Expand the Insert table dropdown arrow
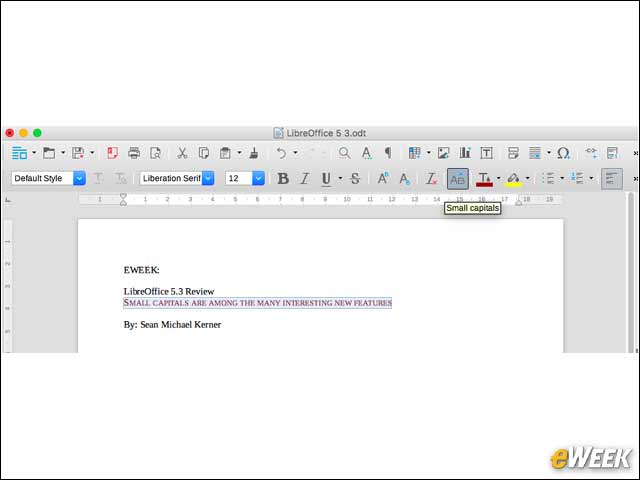This screenshot has width=640, height=480. click(429, 153)
